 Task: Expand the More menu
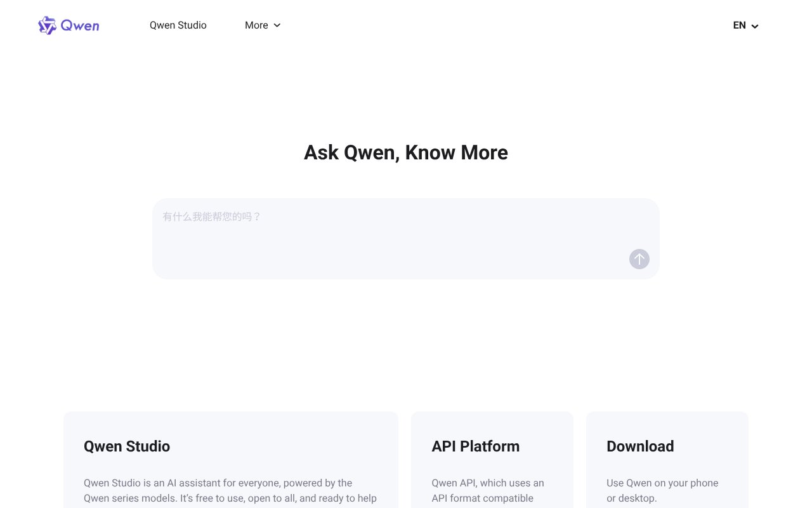263,25
